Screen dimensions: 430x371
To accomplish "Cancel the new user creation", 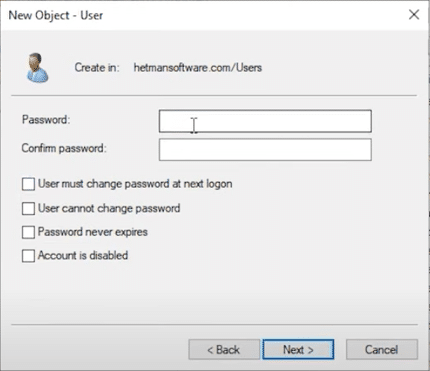I will point(382,350).
